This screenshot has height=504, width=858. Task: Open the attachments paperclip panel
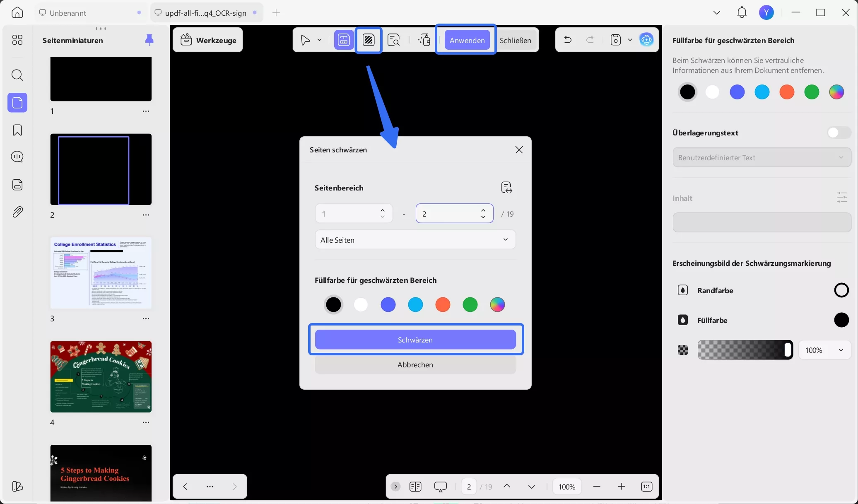17,212
